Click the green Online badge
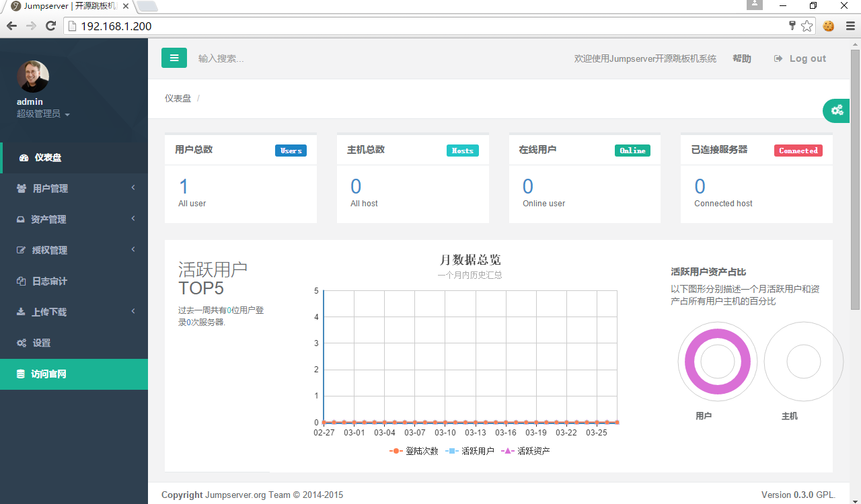 (632, 151)
